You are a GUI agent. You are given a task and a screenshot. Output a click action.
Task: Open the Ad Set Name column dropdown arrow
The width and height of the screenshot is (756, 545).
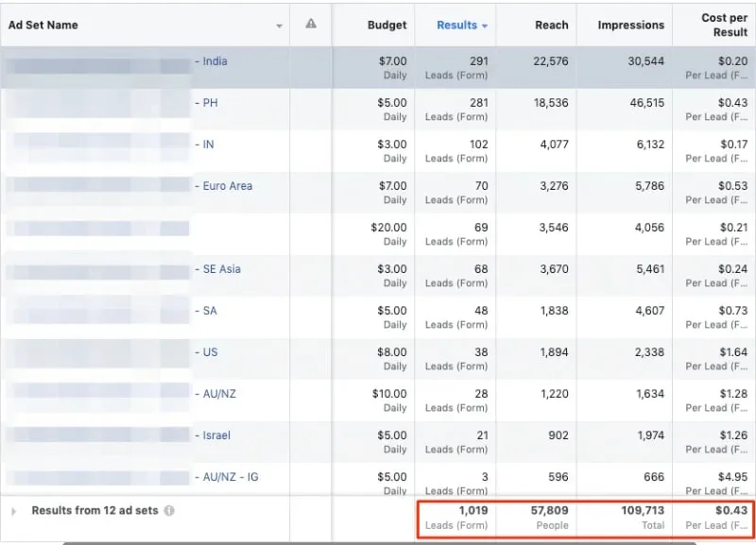pyautogui.click(x=279, y=26)
